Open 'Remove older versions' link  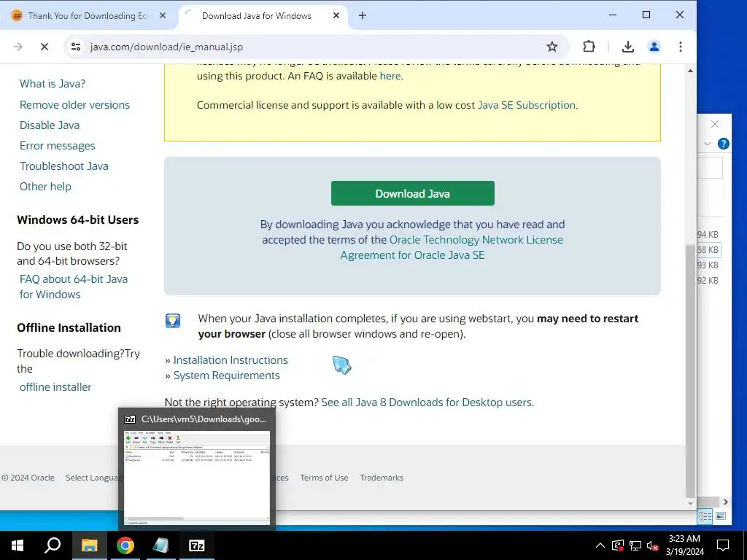(x=75, y=105)
